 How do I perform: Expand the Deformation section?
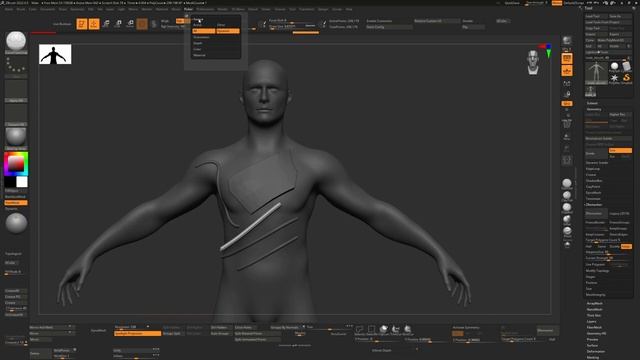pos(596,351)
